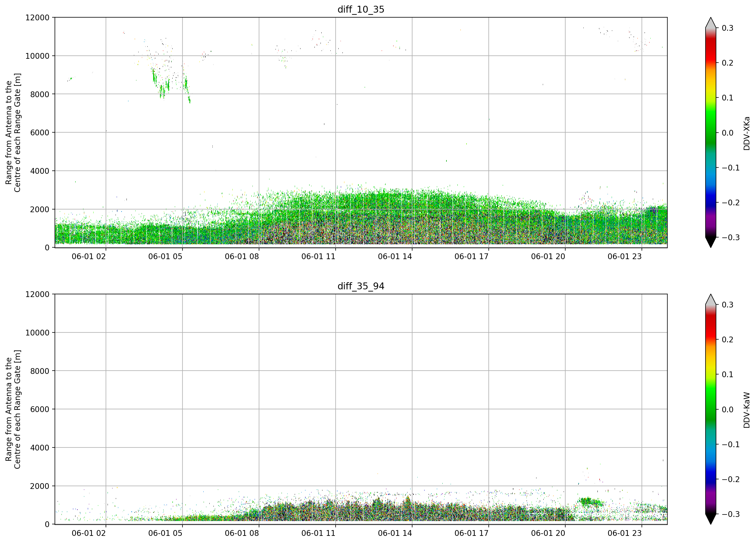Click the 0.1 tick on DDV-XKa colorbar

(x=727, y=98)
